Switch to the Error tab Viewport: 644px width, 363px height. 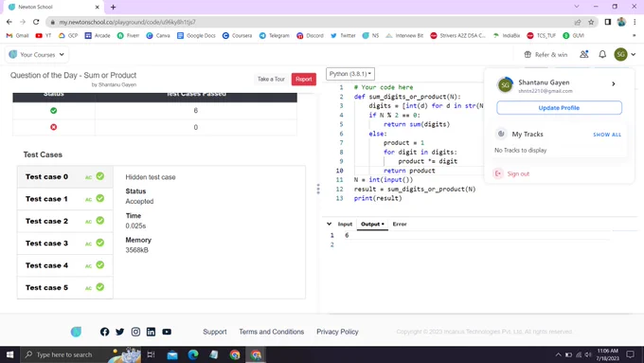tap(400, 224)
